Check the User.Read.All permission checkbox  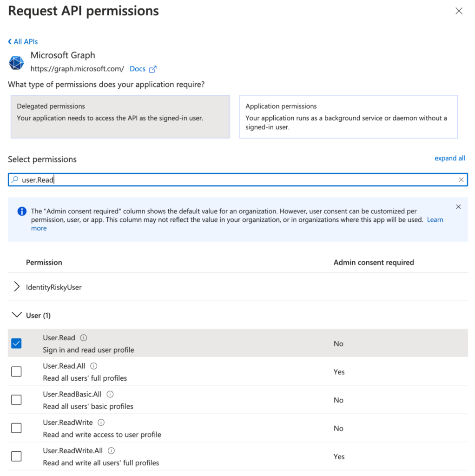click(x=16, y=372)
